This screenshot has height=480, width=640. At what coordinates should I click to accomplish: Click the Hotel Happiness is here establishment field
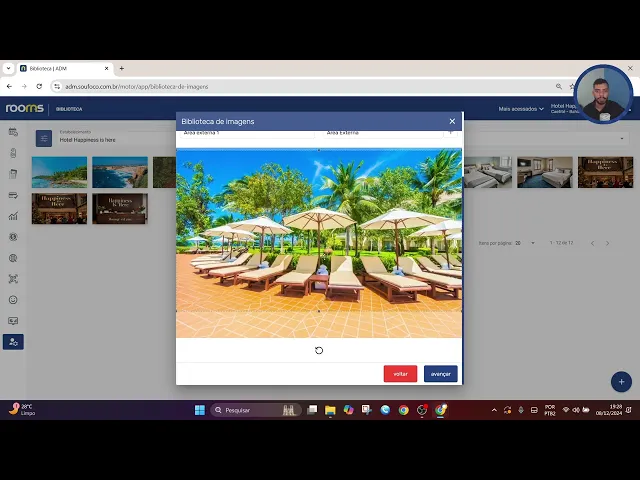(x=87, y=140)
